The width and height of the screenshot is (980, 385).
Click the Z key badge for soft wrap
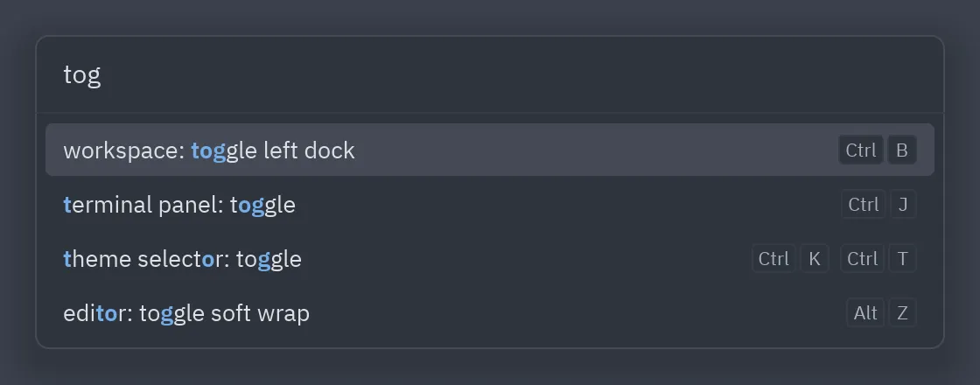click(x=902, y=313)
